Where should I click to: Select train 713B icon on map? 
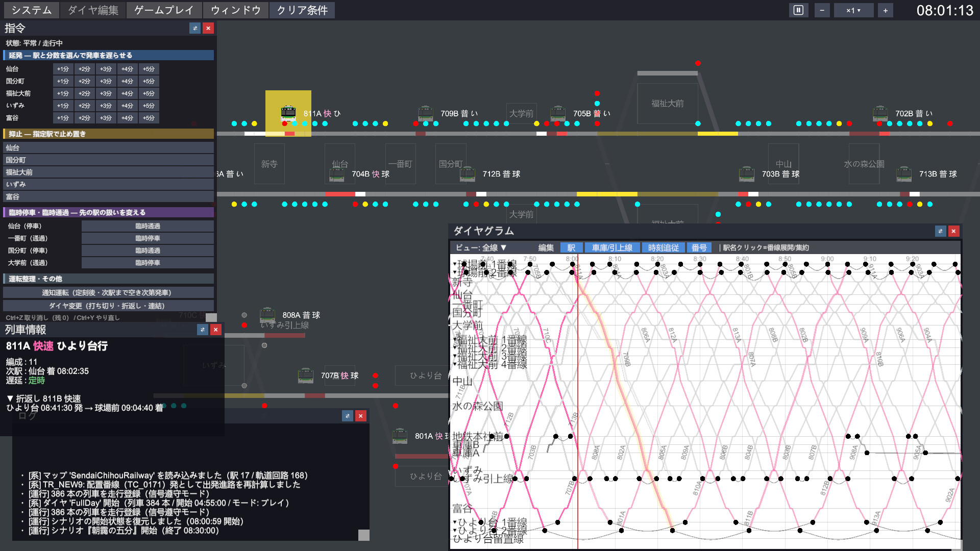tap(904, 173)
